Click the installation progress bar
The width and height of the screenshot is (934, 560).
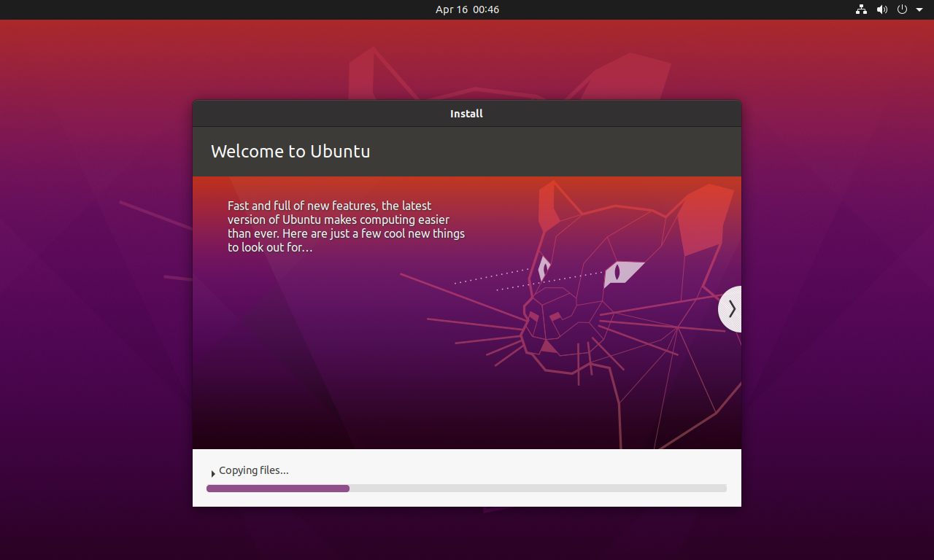[x=466, y=489]
